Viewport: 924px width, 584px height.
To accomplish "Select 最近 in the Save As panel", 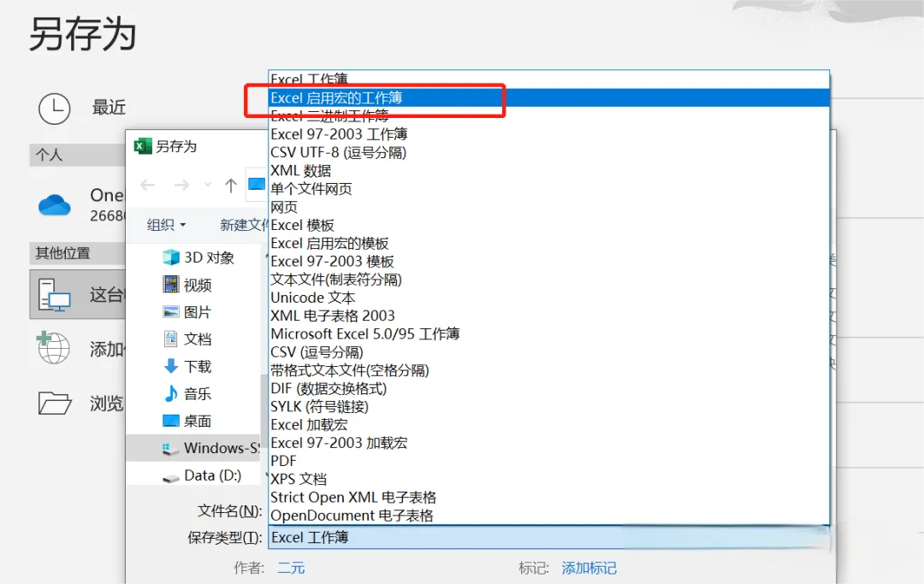I will (x=109, y=108).
